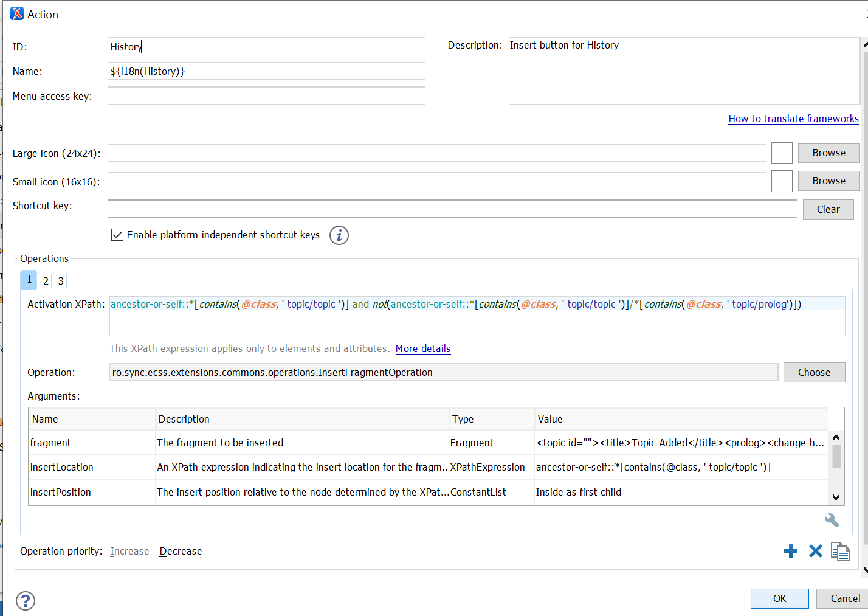Click fragment value starting with topic id

(x=680, y=443)
